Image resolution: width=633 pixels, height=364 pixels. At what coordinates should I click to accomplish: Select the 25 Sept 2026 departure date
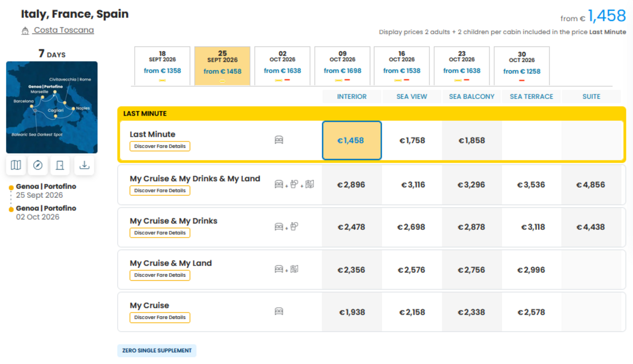pyautogui.click(x=222, y=66)
